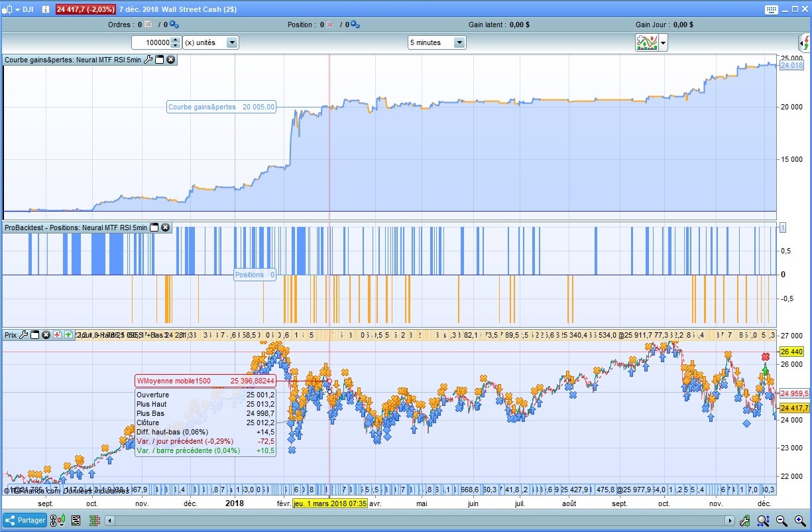Open Position gear settings icon
Viewport: 812px width, 532px height.
pyautogui.click(x=355, y=25)
